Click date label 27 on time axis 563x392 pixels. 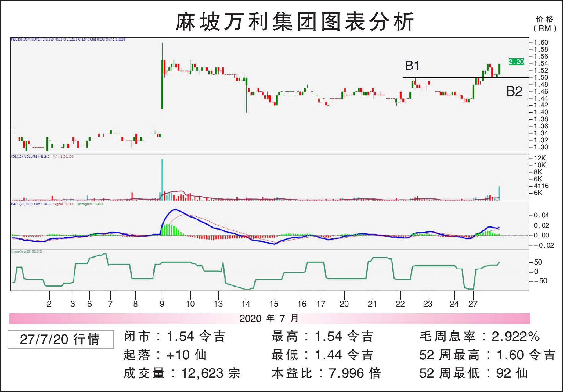(473, 304)
